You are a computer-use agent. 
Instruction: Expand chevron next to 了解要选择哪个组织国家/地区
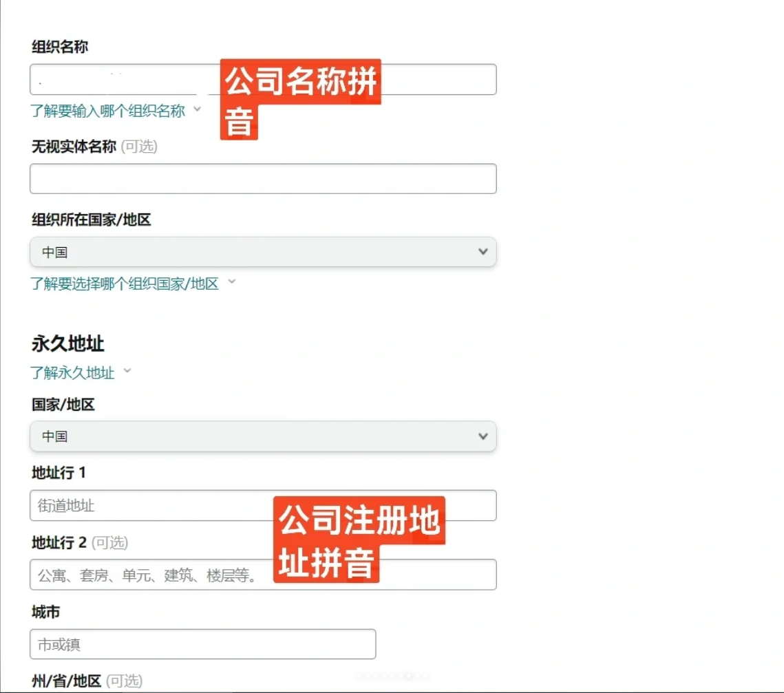[232, 282]
